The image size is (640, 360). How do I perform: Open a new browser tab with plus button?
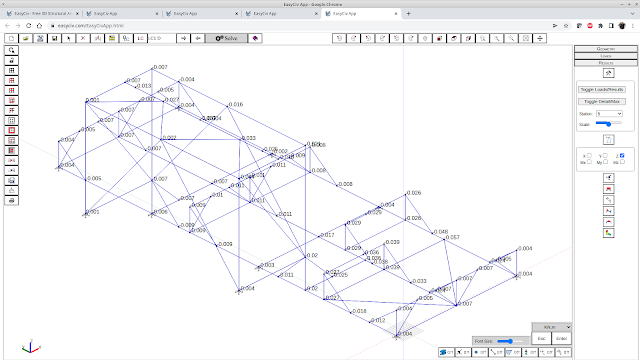[408, 13]
